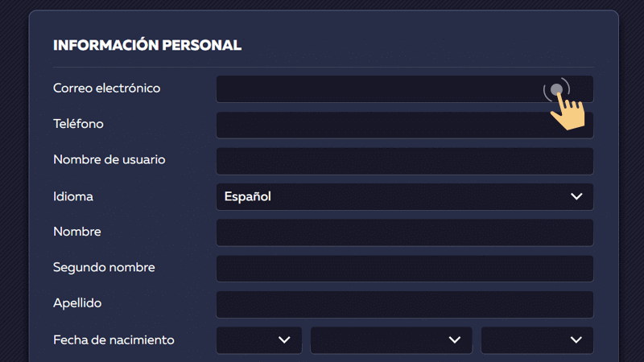644x362 pixels.
Task: Click the "Segundo nombre" label text
Action: pyautogui.click(x=104, y=268)
